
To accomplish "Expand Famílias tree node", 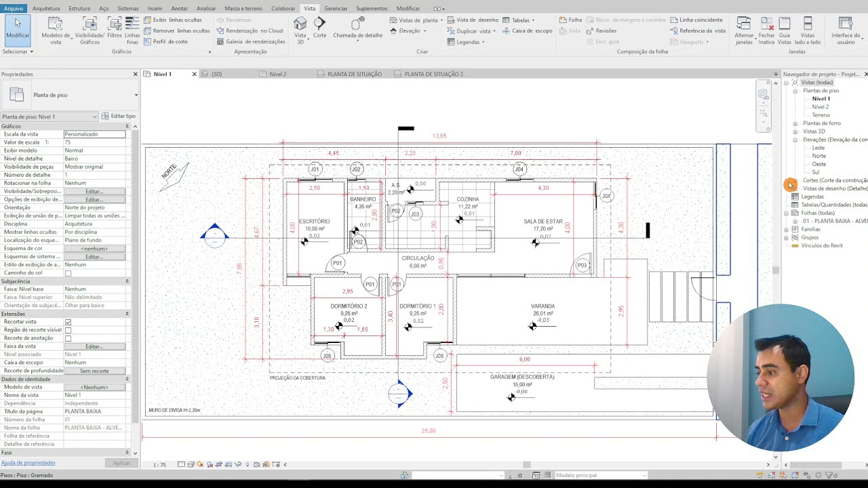I will point(787,229).
